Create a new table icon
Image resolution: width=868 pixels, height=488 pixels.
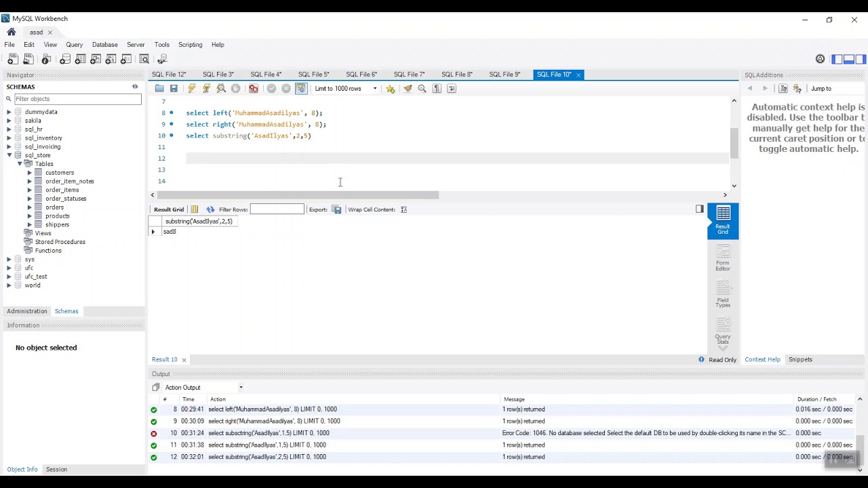80,60
